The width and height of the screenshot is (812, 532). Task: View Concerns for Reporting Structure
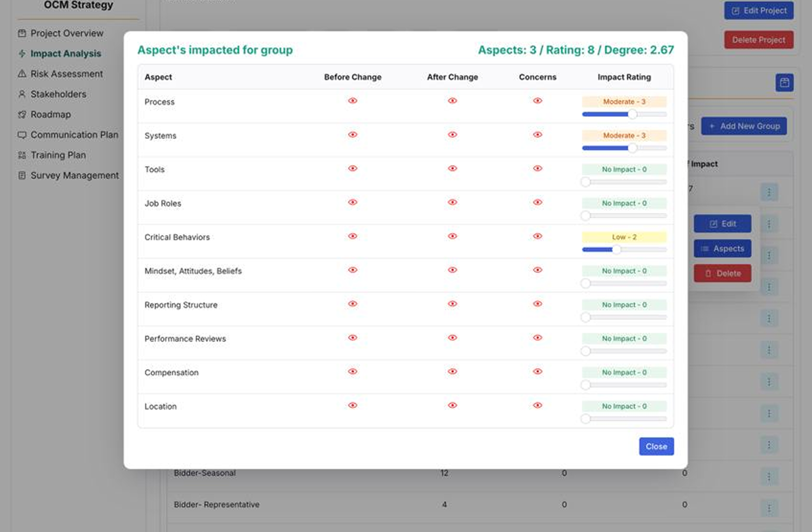537,304
